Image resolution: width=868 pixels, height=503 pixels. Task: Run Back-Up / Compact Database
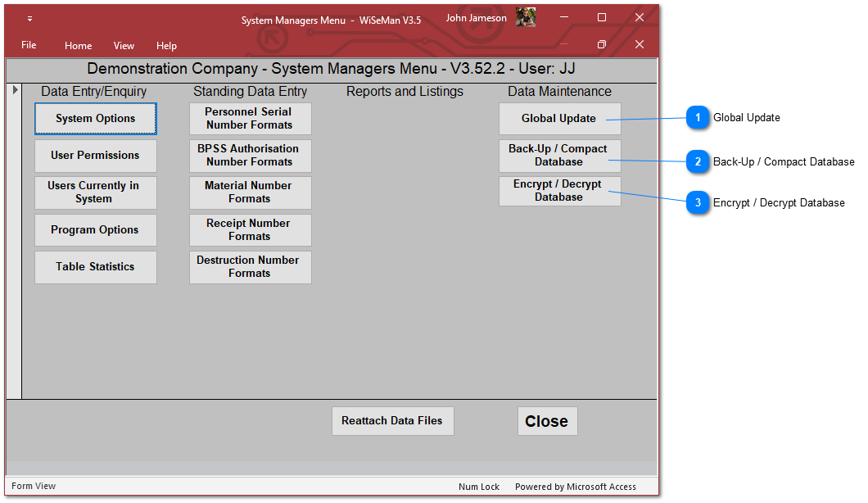pyautogui.click(x=559, y=156)
